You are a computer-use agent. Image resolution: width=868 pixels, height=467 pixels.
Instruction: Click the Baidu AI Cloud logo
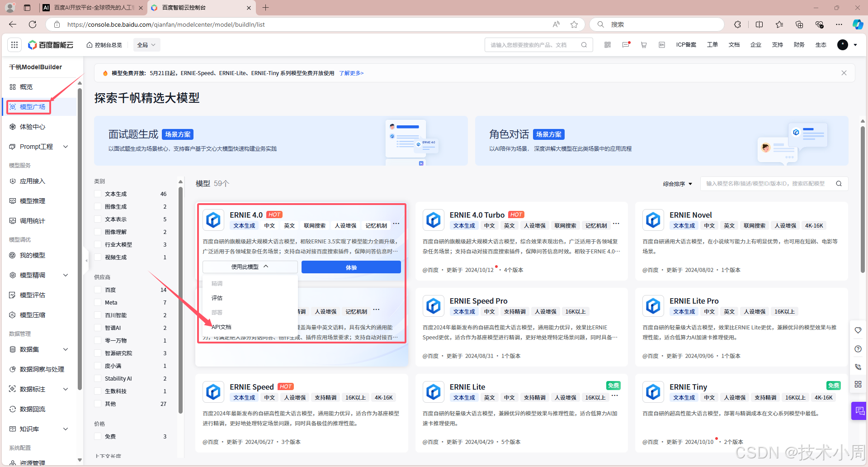[51, 45]
